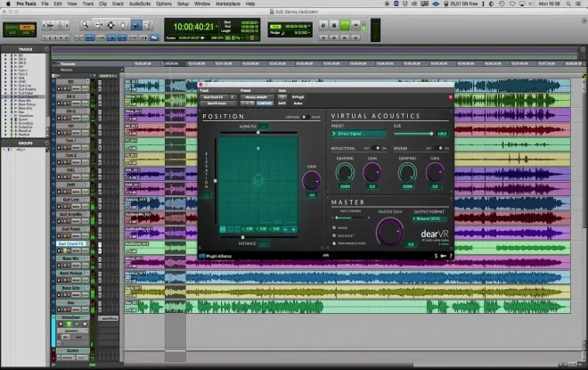
Task: Select the Scrubber speaker tool
Action: 136,25
